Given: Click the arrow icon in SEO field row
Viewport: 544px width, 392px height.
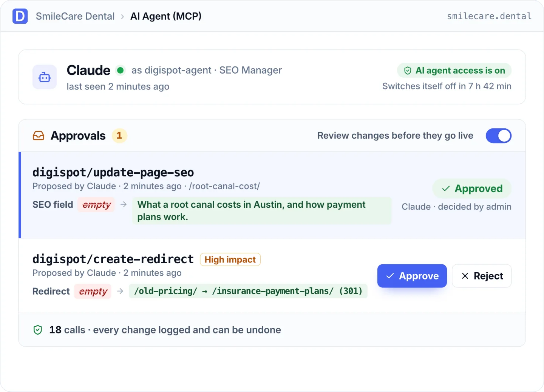Looking at the screenshot, I should 124,204.
